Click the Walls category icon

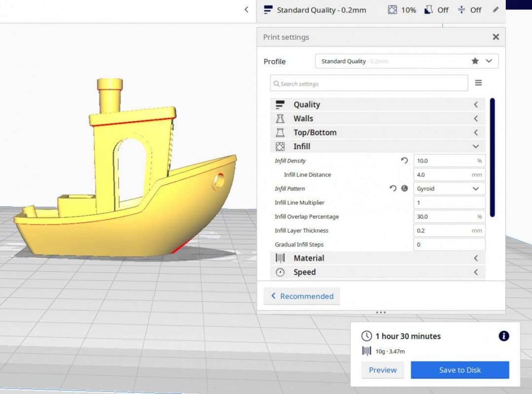pos(280,119)
